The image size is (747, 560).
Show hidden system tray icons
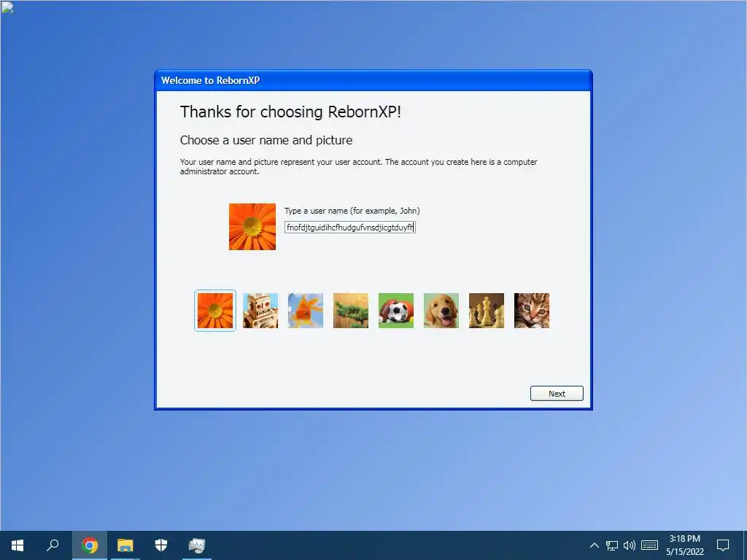click(x=594, y=545)
